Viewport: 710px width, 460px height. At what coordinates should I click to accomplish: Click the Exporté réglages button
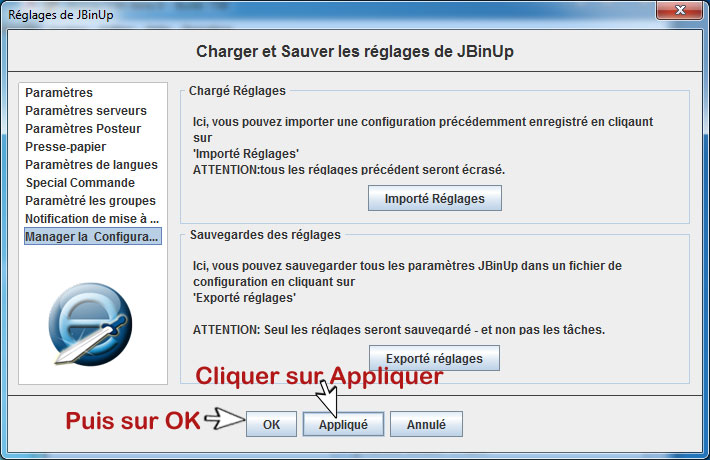click(435, 358)
